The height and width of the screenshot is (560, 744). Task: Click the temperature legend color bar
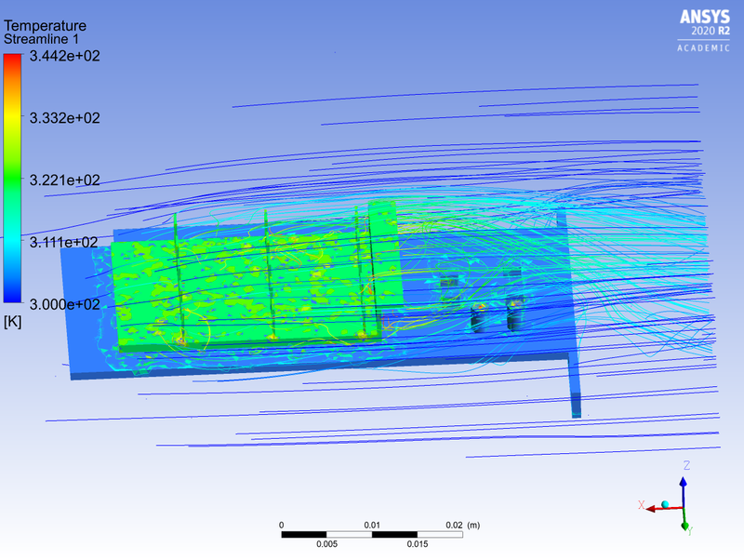pyautogui.click(x=13, y=177)
